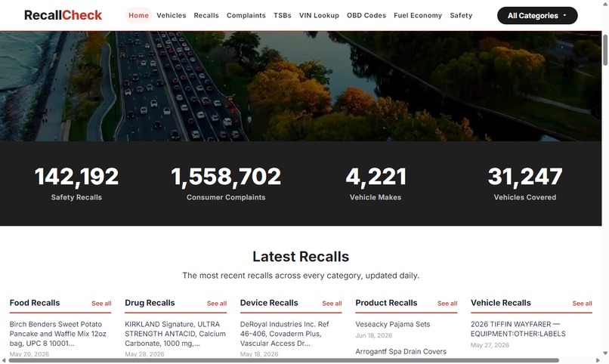The height and width of the screenshot is (364, 609).
Task: Open the VIN Lookup page
Action: click(x=319, y=16)
